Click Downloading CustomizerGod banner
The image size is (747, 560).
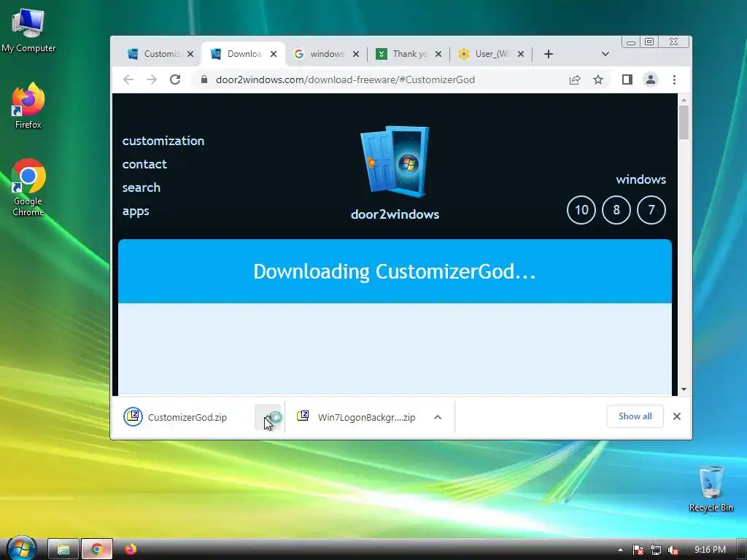[x=395, y=271]
